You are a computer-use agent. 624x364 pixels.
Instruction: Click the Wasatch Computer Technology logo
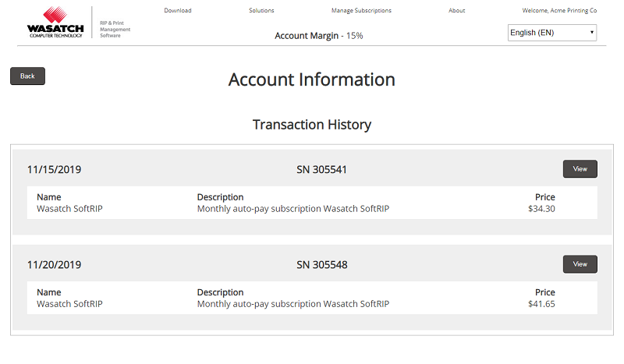click(55, 23)
